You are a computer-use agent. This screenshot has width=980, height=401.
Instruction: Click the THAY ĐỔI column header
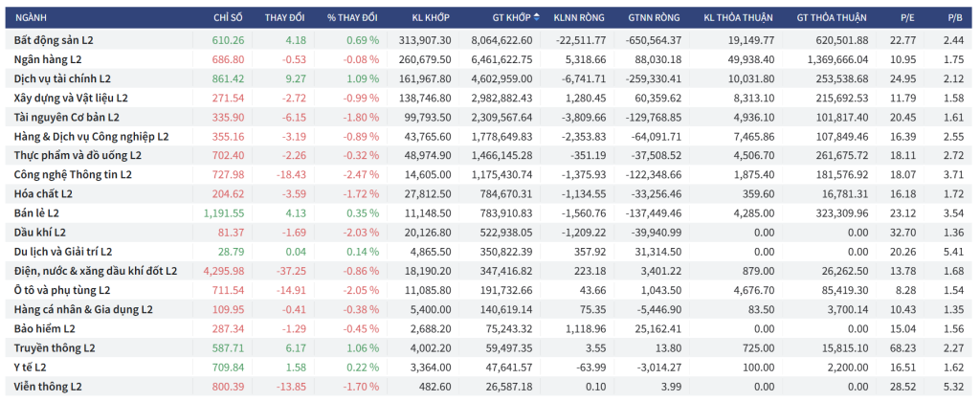click(x=283, y=17)
